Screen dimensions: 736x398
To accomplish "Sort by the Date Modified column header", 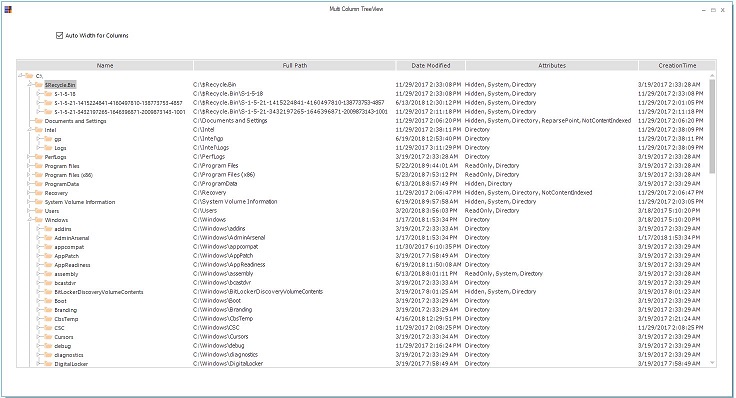I will tap(430, 65).
